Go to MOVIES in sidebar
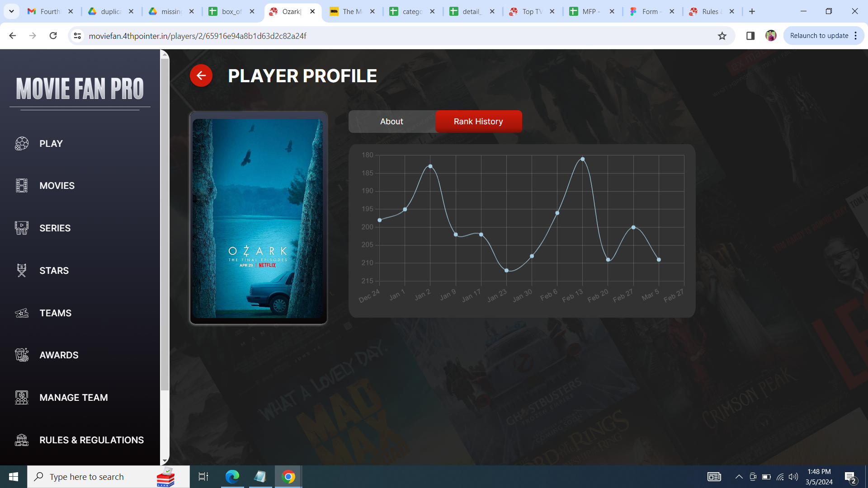This screenshot has width=868, height=488. coord(57,186)
